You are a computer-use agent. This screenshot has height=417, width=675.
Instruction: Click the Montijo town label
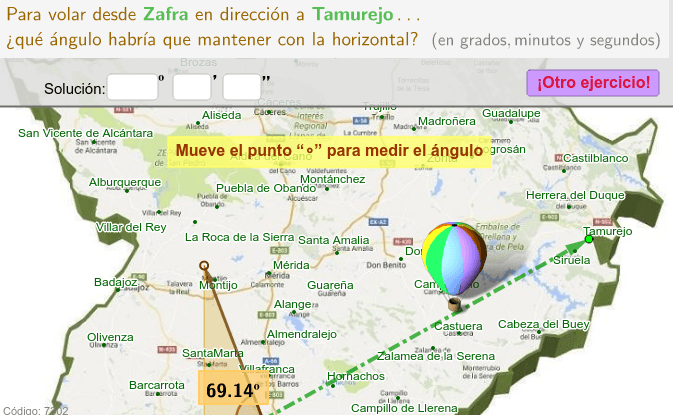pyautogui.click(x=218, y=285)
